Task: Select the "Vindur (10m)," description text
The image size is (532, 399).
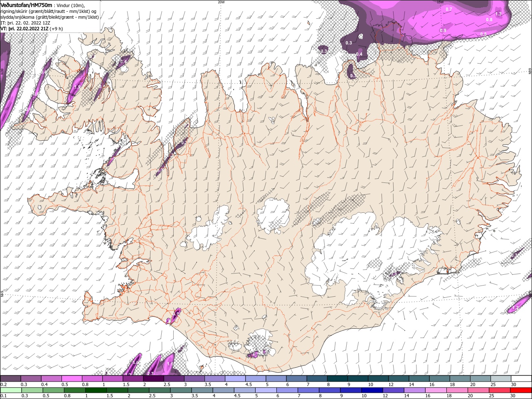Action: click(x=71, y=5)
